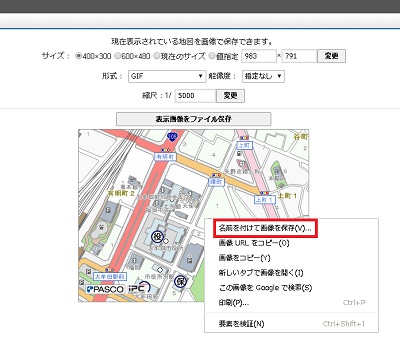The image size is (400, 363).
Task: Click the 変更 button beside size fields
Action: point(331,56)
